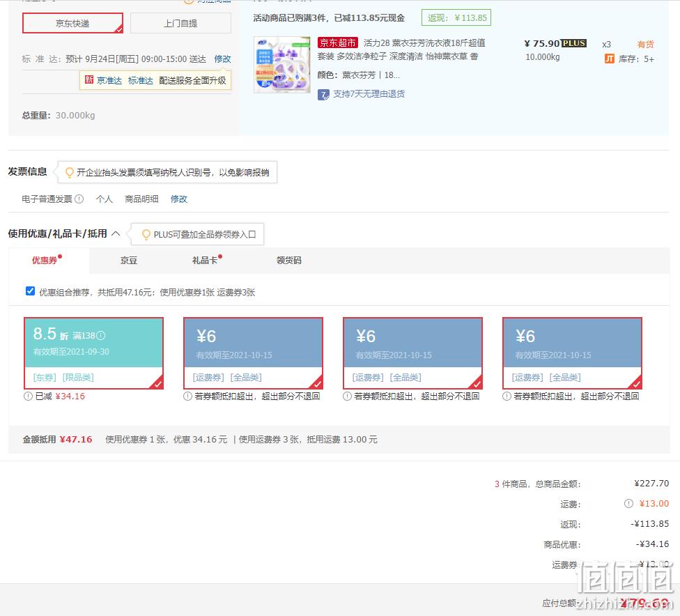Click lightbulb icon in invoice tip
Image resolution: width=680 pixels, height=616 pixels.
coord(69,173)
